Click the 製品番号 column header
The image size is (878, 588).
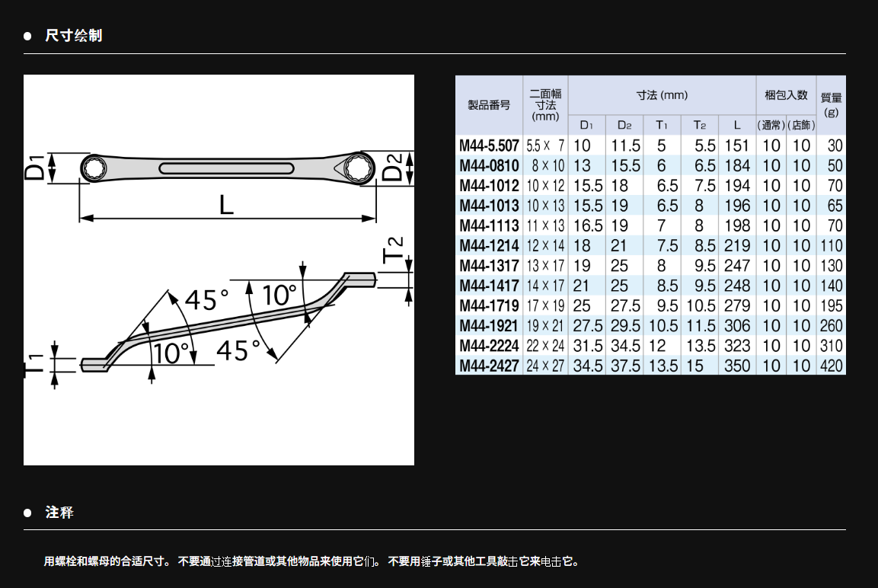(x=489, y=105)
